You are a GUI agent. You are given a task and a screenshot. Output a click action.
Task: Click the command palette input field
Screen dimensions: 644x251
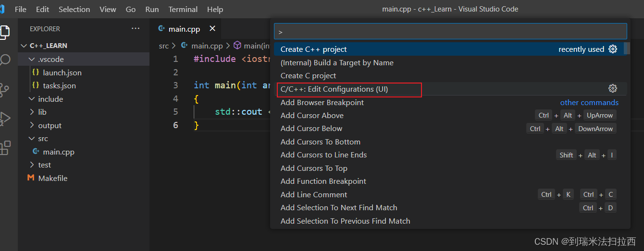pos(450,32)
